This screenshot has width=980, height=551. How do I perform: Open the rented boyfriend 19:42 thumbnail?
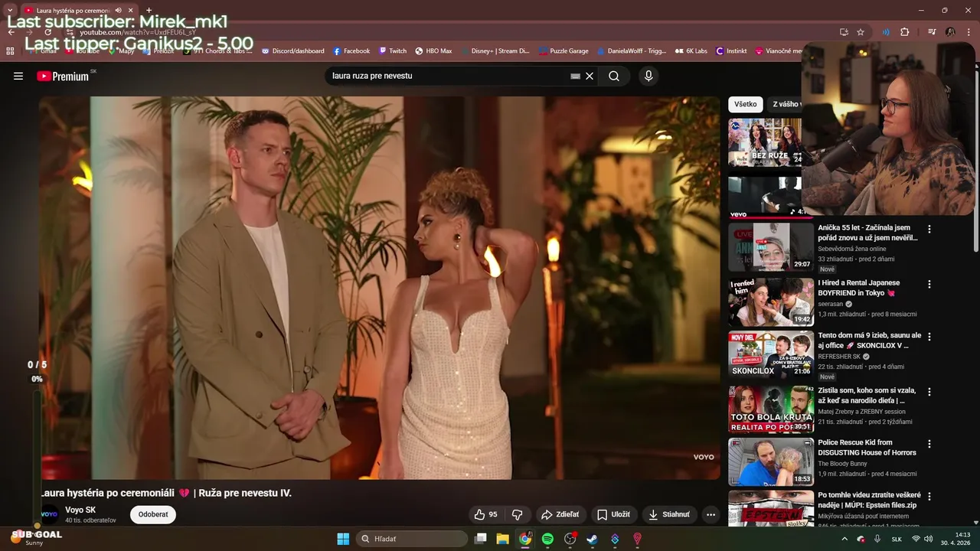[771, 302]
